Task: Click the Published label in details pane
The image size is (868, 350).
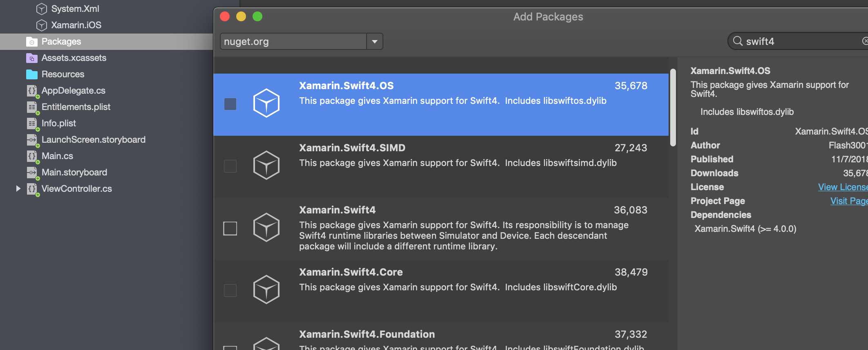Action: pyautogui.click(x=712, y=159)
